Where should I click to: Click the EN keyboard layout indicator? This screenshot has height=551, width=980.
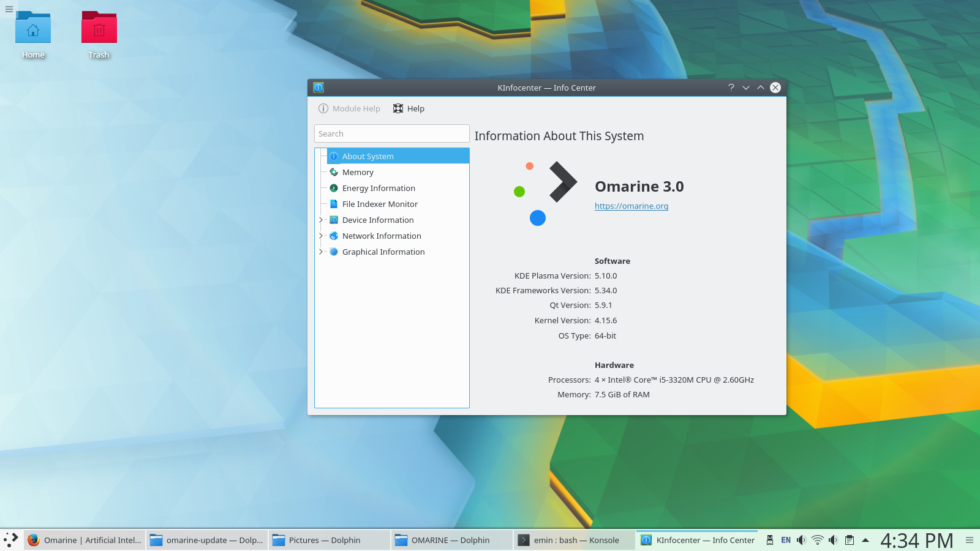[786, 540]
